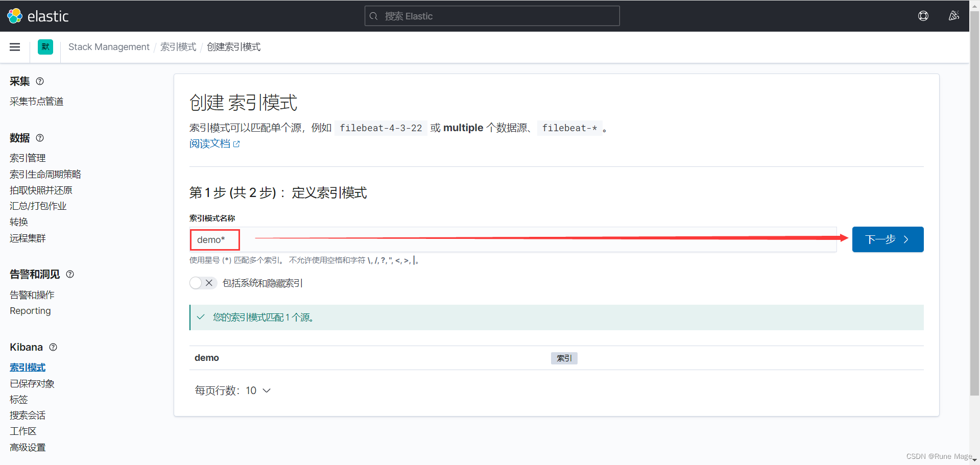Click the 索引 badge in demo row
Image resolution: width=980 pixels, height=465 pixels.
click(564, 358)
